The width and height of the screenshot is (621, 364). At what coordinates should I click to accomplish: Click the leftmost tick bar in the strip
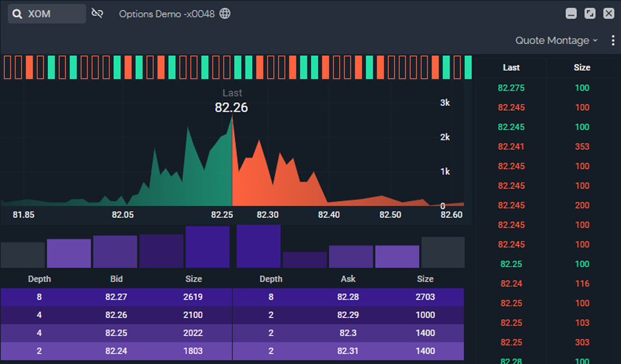pos(7,67)
